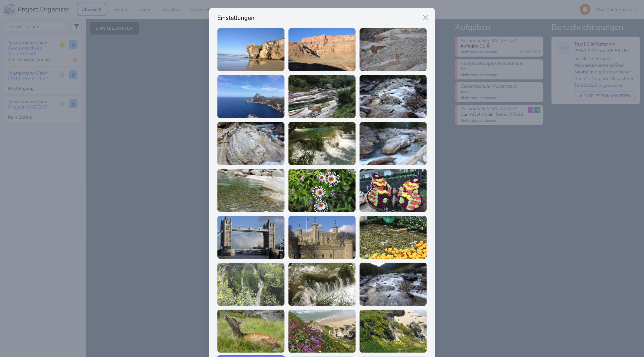Focus the Projekt suchen search field
The image size is (644, 357).
click(36, 27)
